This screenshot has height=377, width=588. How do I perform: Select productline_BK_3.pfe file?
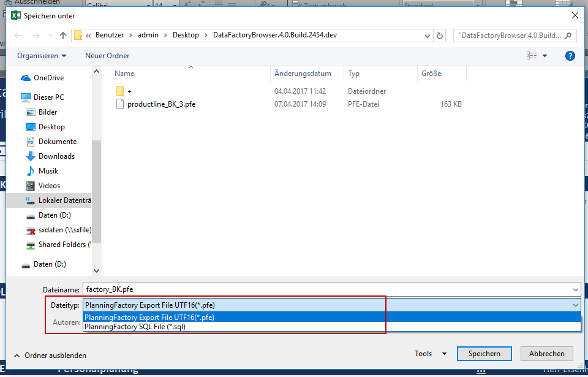(x=161, y=104)
